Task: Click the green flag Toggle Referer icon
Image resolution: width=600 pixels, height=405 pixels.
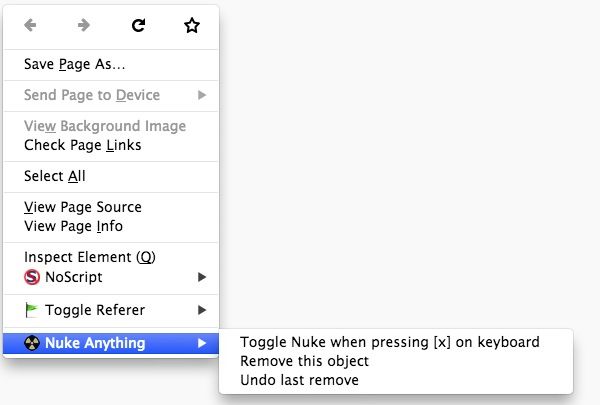Action: point(31,310)
